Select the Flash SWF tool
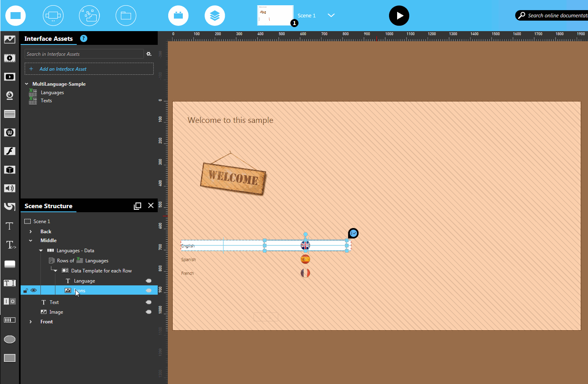Image resolution: width=588 pixels, height=384 pixels. coord(9,151)
